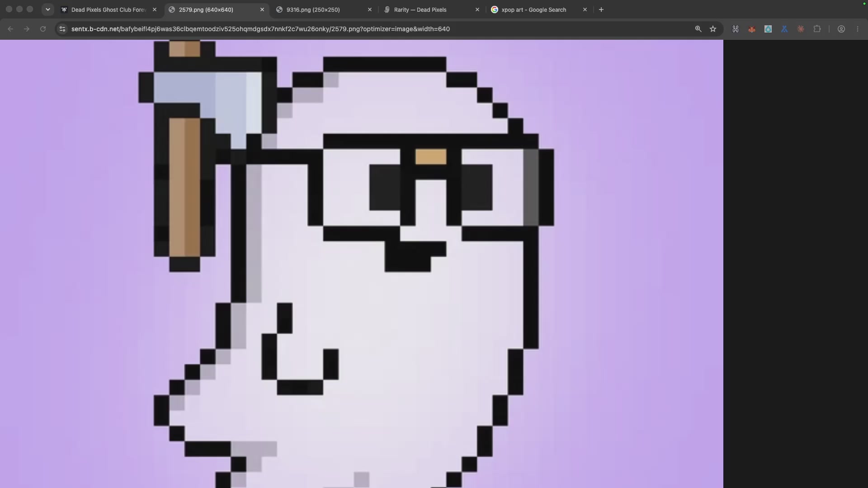
Task: Switch to 9316.png (250×250) tab
Action: pos(313,9)
